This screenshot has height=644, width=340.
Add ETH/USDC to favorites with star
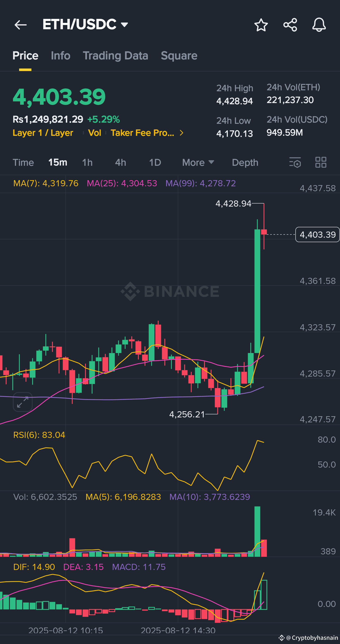coord(261,25)
